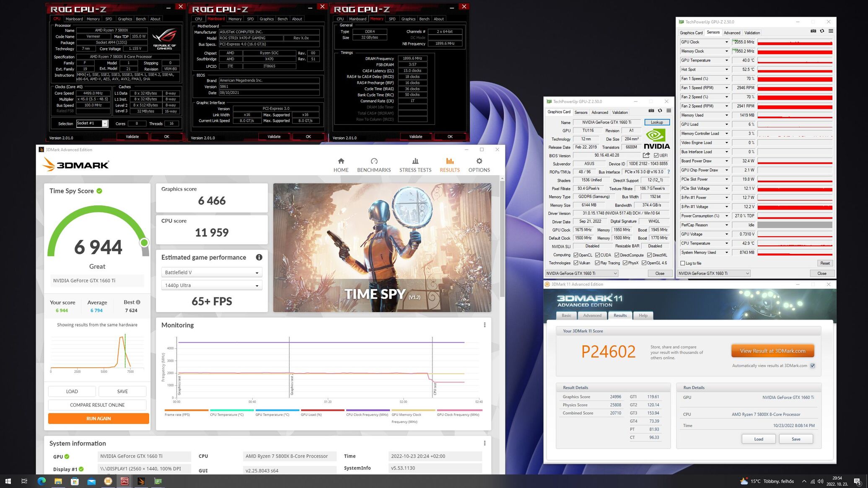This screenshot has width=868, height=488.
Task: Open hamburger menu in GPU-Z Graphics Card window
Action: (x=668, y=111)
